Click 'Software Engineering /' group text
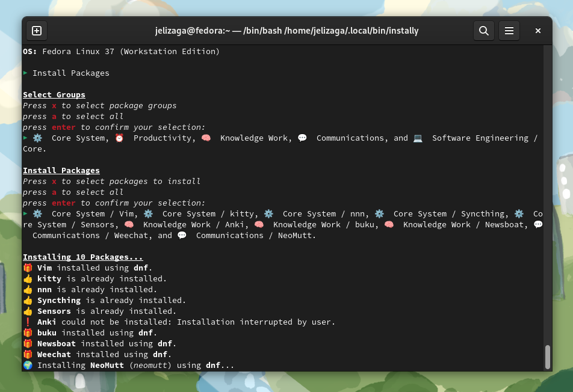Viewport: 573px width, 392px height. coord(485,138)
